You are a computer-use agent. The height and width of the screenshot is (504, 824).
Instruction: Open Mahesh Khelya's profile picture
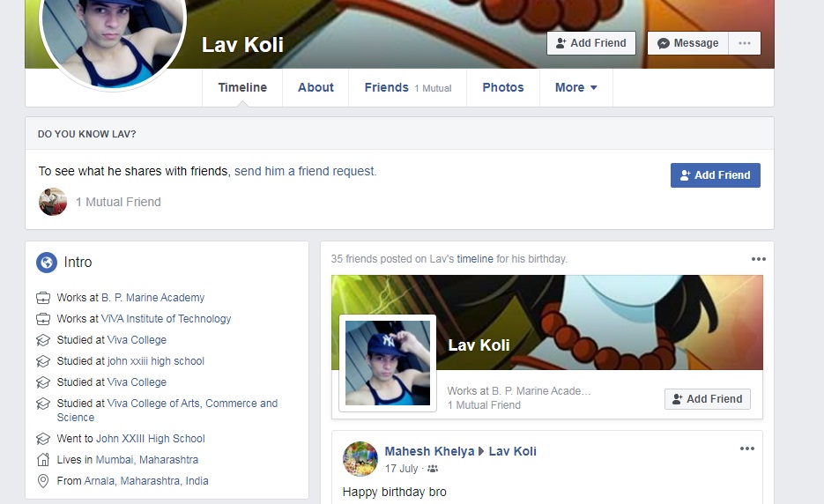360,459
